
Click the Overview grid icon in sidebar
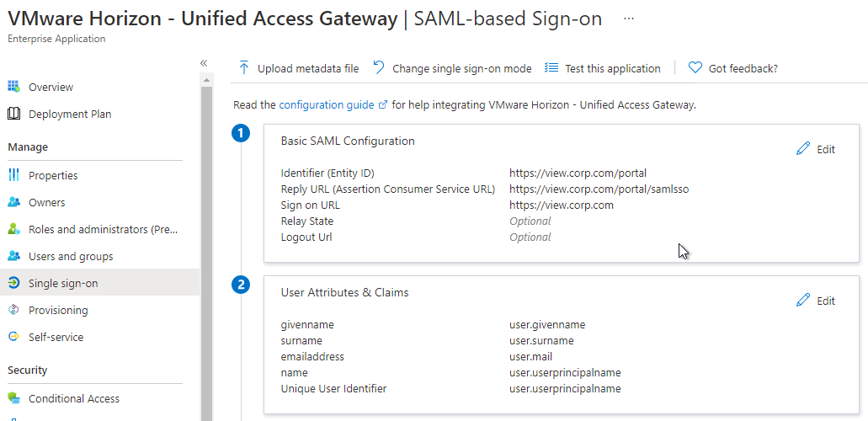13,87
